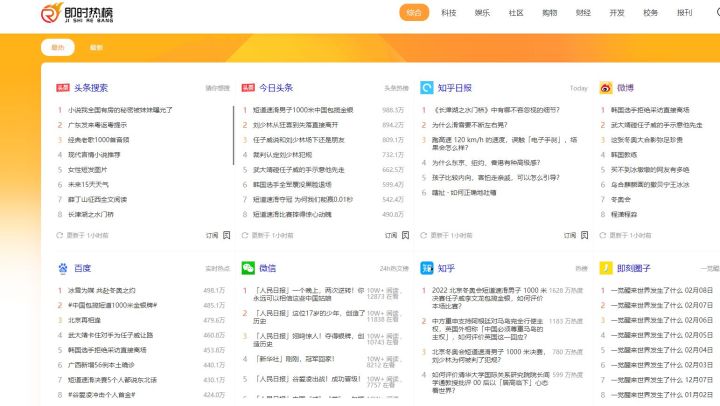
Task: Switch to the 科技 category
Action: point(449,13)
